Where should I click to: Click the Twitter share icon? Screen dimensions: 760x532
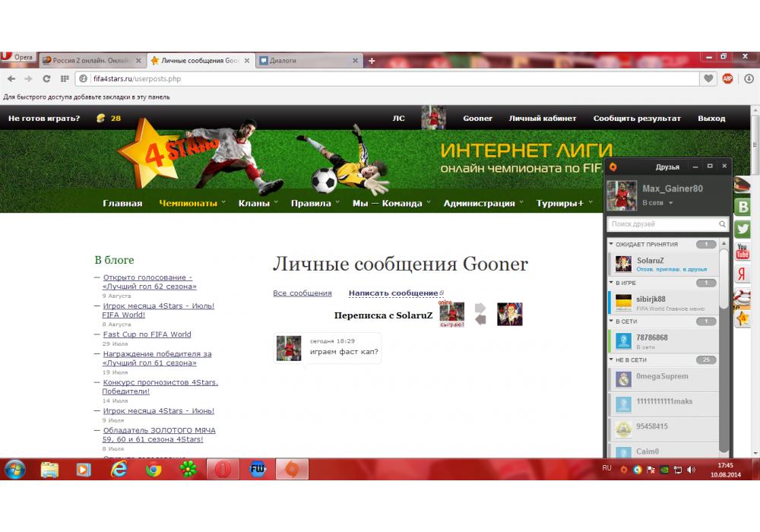[x=743, y=229]
